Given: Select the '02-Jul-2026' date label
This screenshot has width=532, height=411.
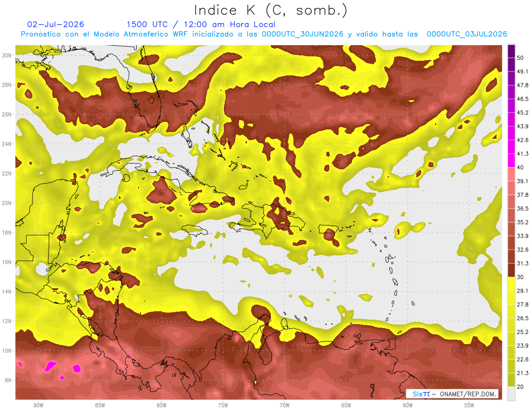Looking at the screenshot, I should pyautogui.click(x=55, y=24).
